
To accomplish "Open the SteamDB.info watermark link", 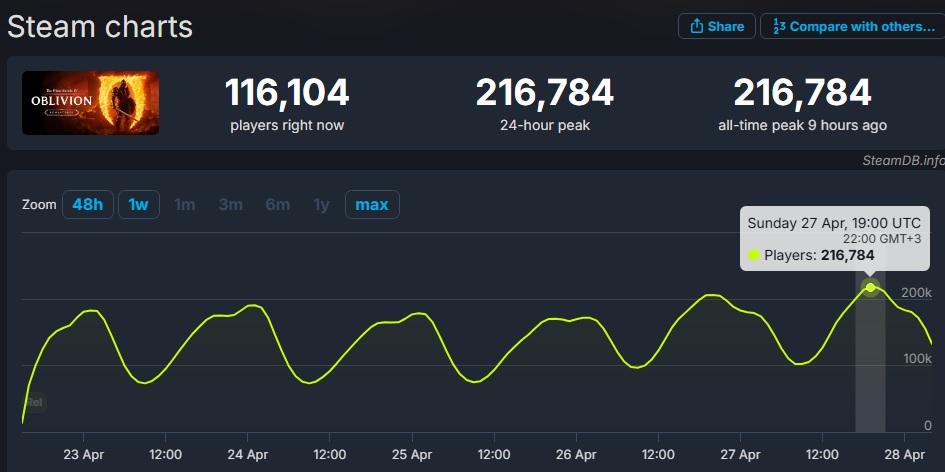I will [x=902, y=160].
